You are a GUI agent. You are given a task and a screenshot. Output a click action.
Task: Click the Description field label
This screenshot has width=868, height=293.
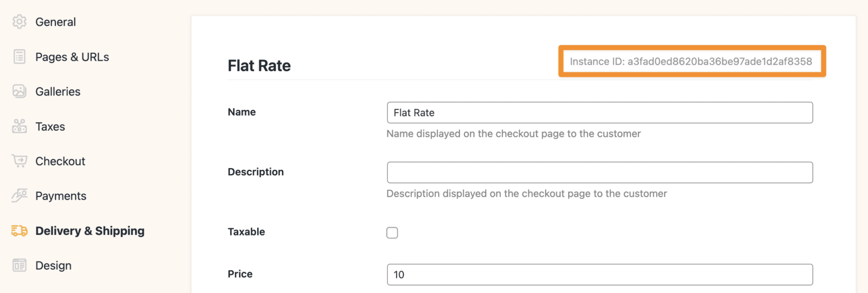[x=256, y=172]
